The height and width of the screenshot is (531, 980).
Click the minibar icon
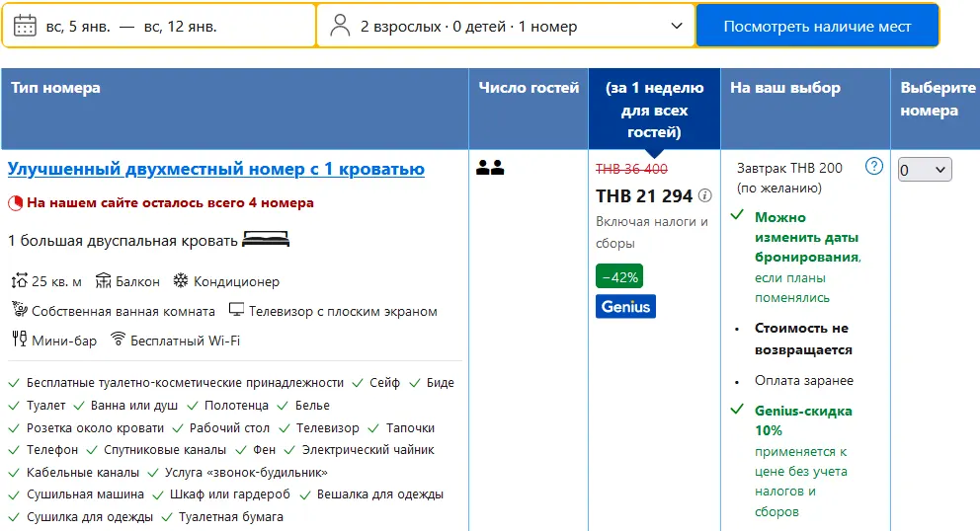[18, 340]
